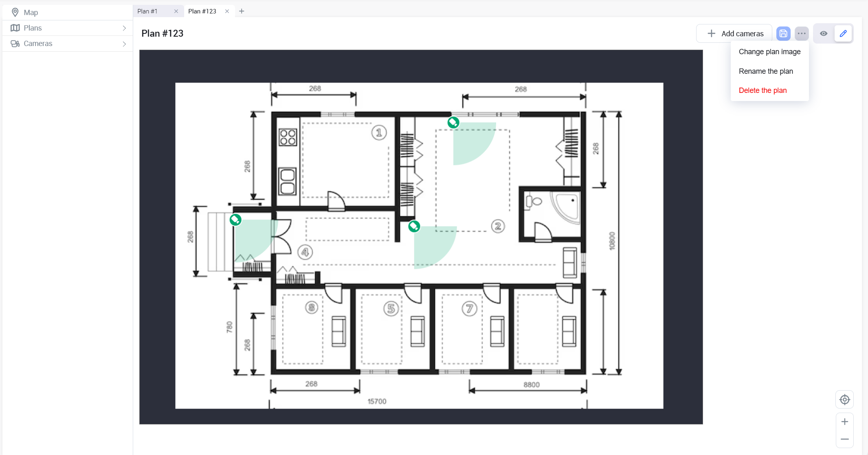The height and width of the screenshot is (455, 868).
Task: Select "Rename the plan" from the menu
Action: click(766, 71)
